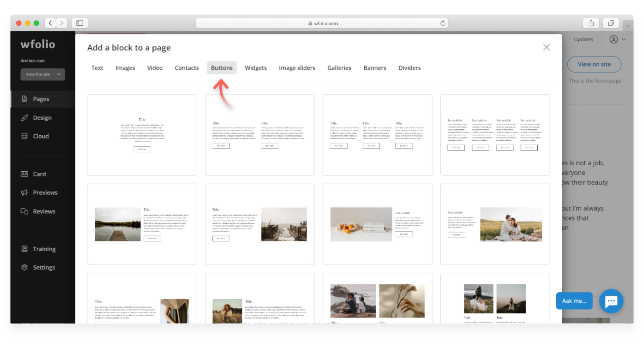Open the chat support bubble icon

click(x=611, y=301)
